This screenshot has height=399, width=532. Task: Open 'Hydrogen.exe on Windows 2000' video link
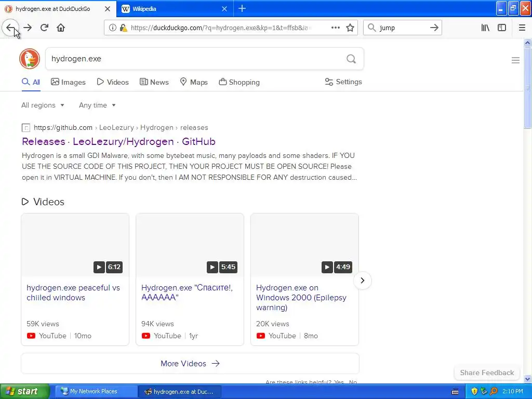[x=301, y=298]
